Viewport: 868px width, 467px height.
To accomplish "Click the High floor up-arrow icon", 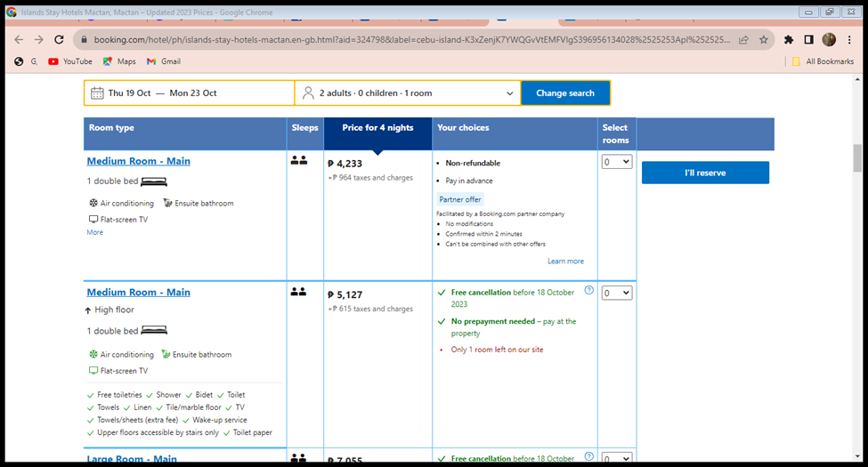I will point(87,310).
